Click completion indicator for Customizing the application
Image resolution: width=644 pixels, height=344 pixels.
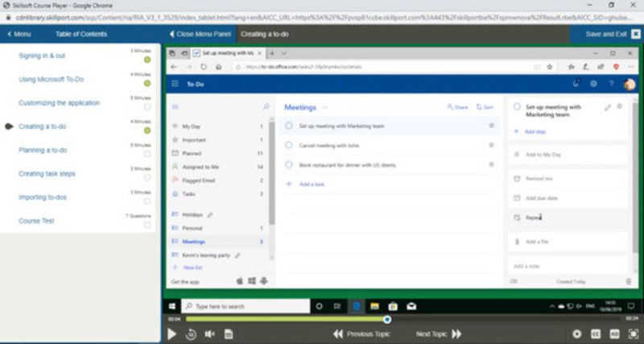[147, 107]
